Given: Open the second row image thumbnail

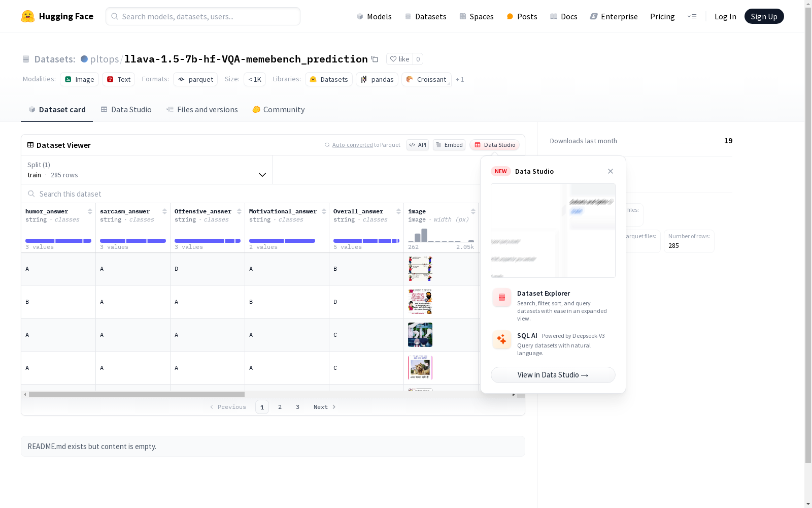Looking at the screenshot, I should pyautogui.click(x=420, y=302).
